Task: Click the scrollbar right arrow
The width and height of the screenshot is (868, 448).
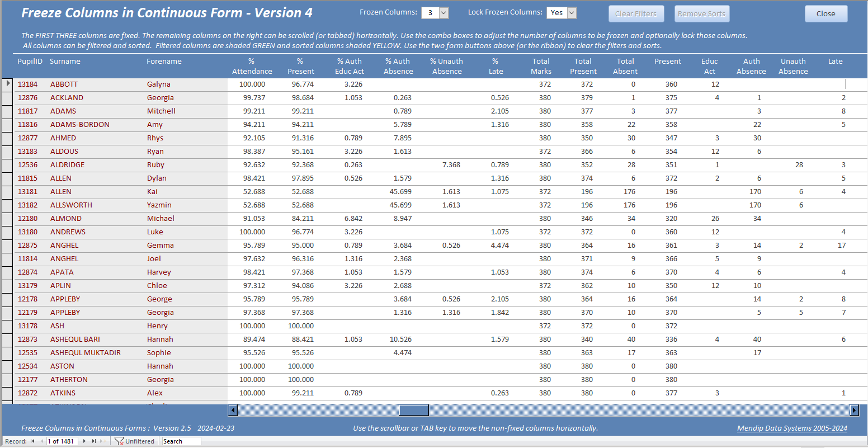Action: click(854, 411)
